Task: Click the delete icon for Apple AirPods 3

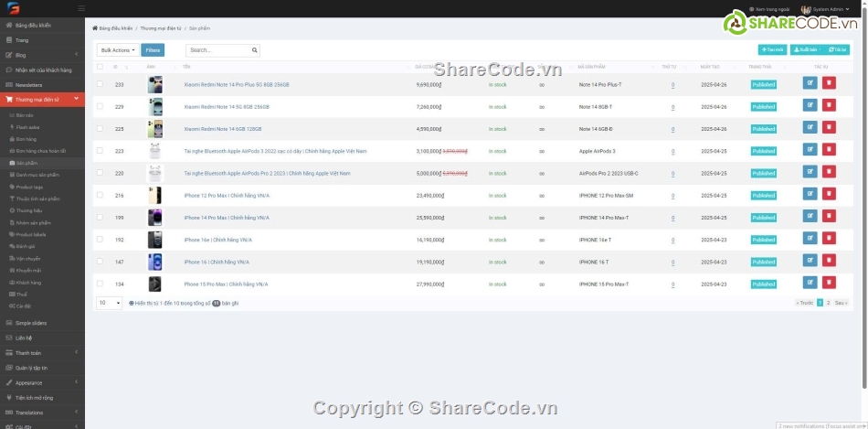Action: [829, 151]
